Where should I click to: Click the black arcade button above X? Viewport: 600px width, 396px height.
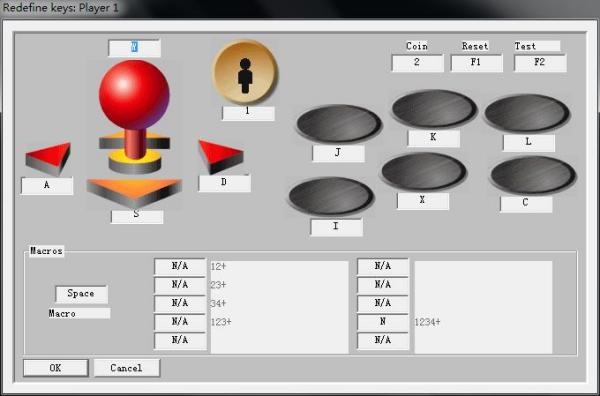424,172
